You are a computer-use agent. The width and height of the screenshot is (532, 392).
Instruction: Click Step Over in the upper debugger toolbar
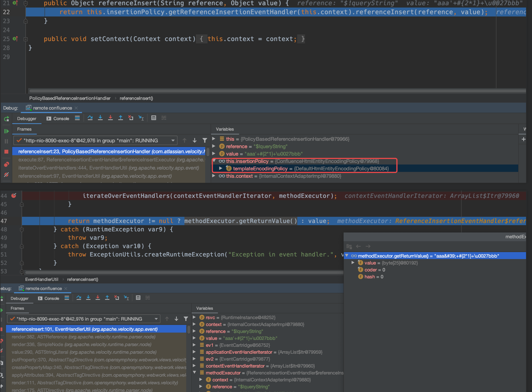click(x=90, y=118)
